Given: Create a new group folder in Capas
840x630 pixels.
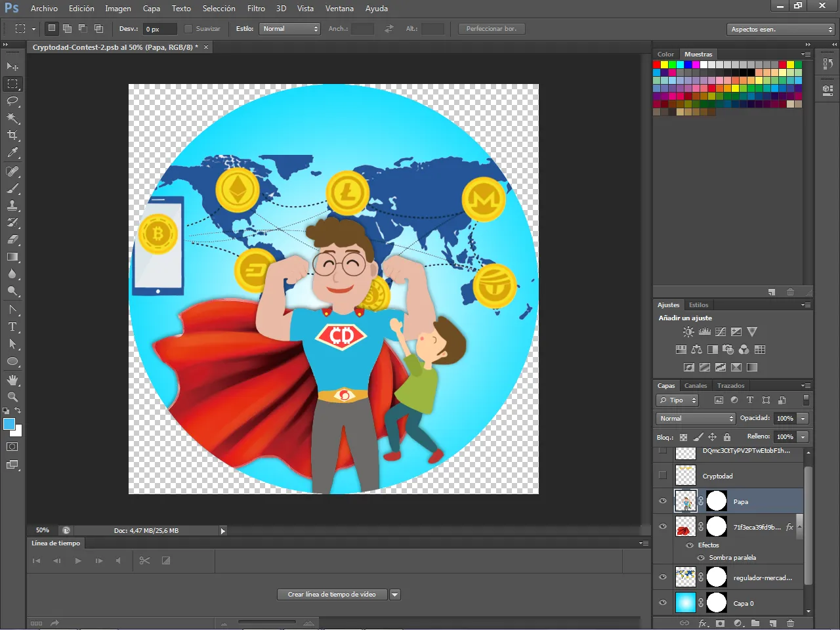Looking at the screenshot, I should [755, 623].
